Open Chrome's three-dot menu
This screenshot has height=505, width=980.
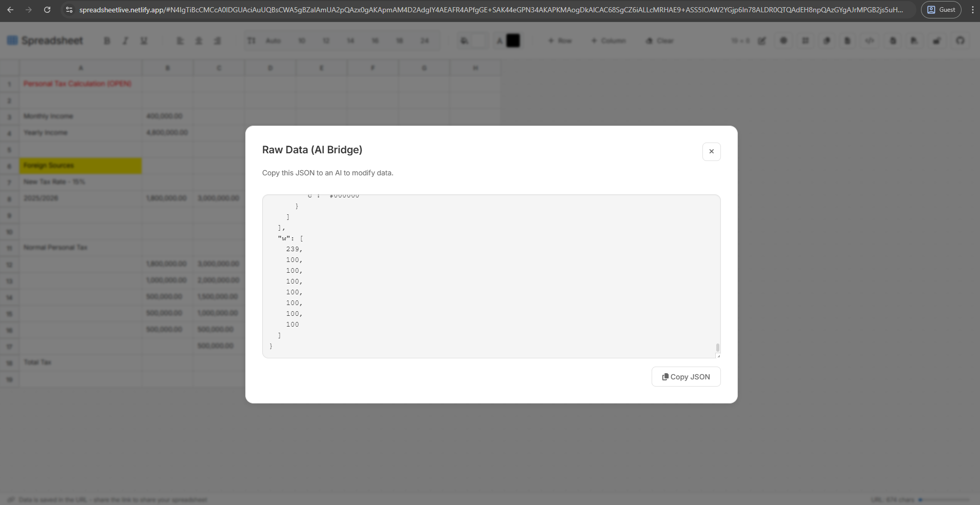click(x=973, y=9)
